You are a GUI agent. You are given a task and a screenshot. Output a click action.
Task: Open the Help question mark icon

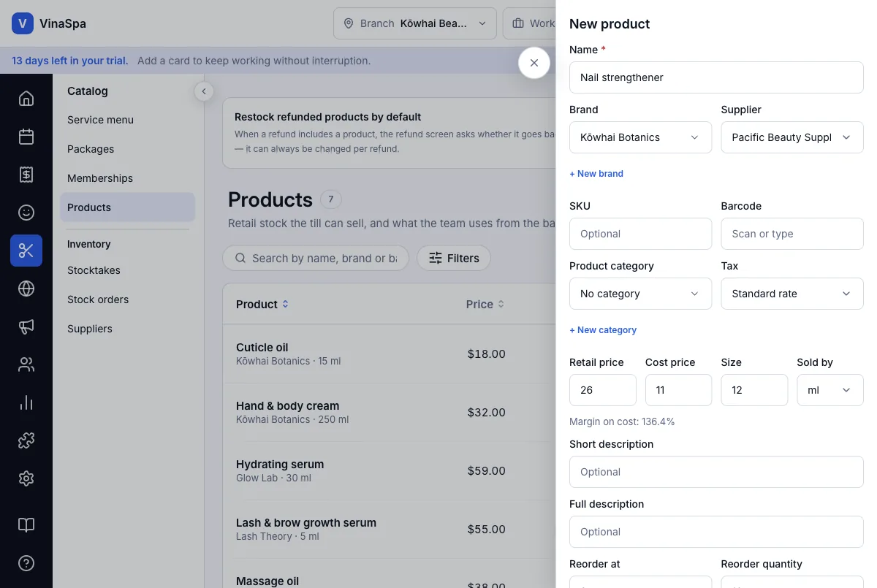26,563
